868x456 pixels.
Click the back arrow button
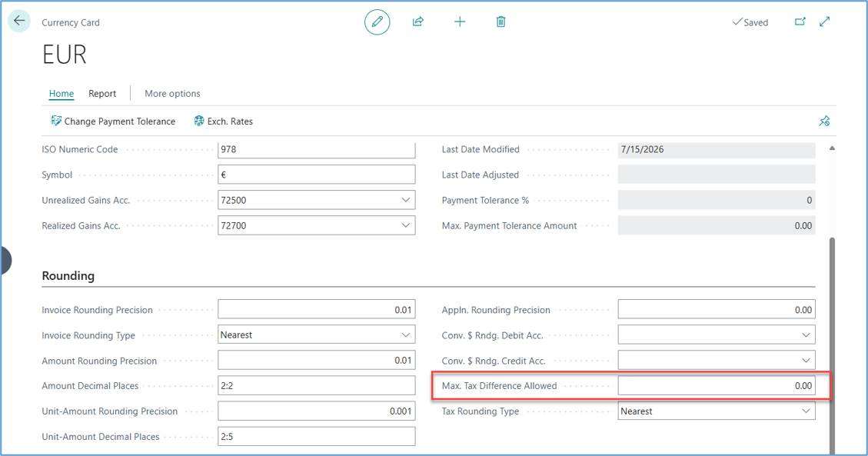(x=19, y=21)
